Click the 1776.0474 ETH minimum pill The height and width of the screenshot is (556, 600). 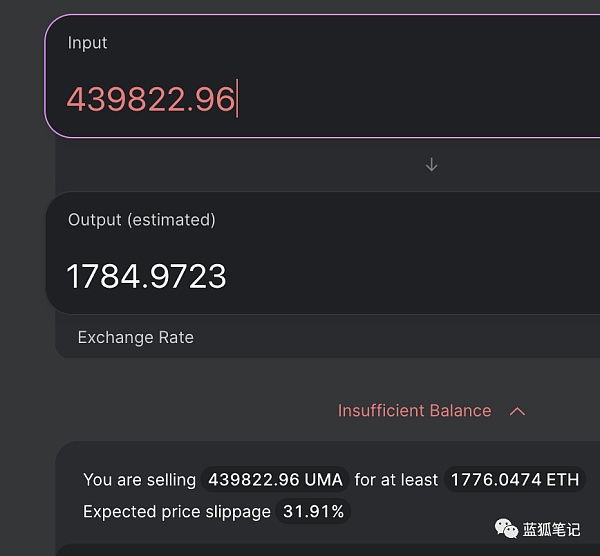[515, 480]
